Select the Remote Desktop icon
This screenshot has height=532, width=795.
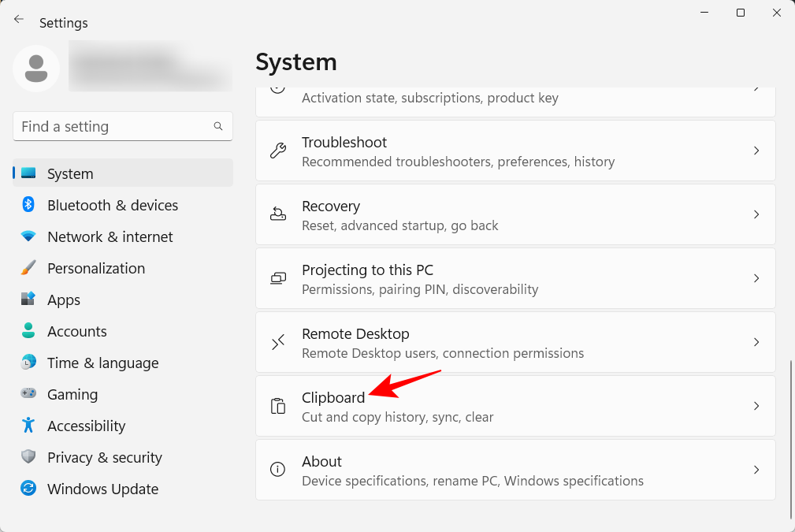(277, 342)
